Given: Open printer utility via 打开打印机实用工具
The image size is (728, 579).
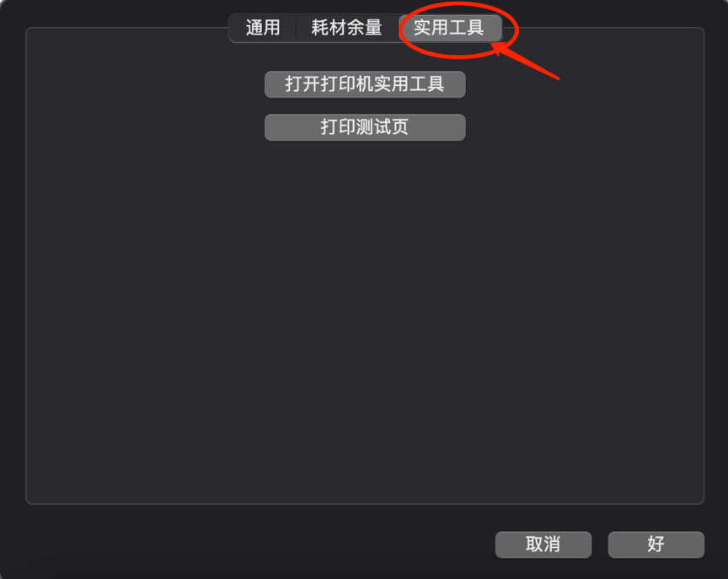Looking at the screenshot, I should (x=365, y=84).
